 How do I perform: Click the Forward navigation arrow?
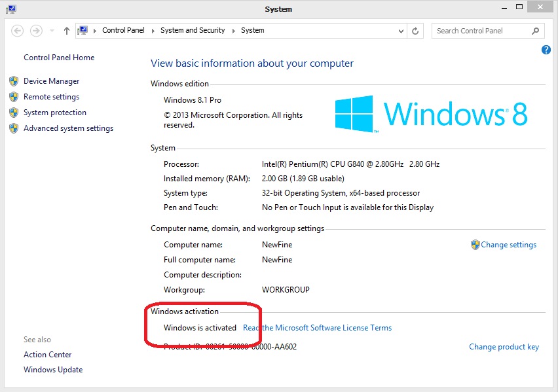pyautogui.click(x=36, y=31)
